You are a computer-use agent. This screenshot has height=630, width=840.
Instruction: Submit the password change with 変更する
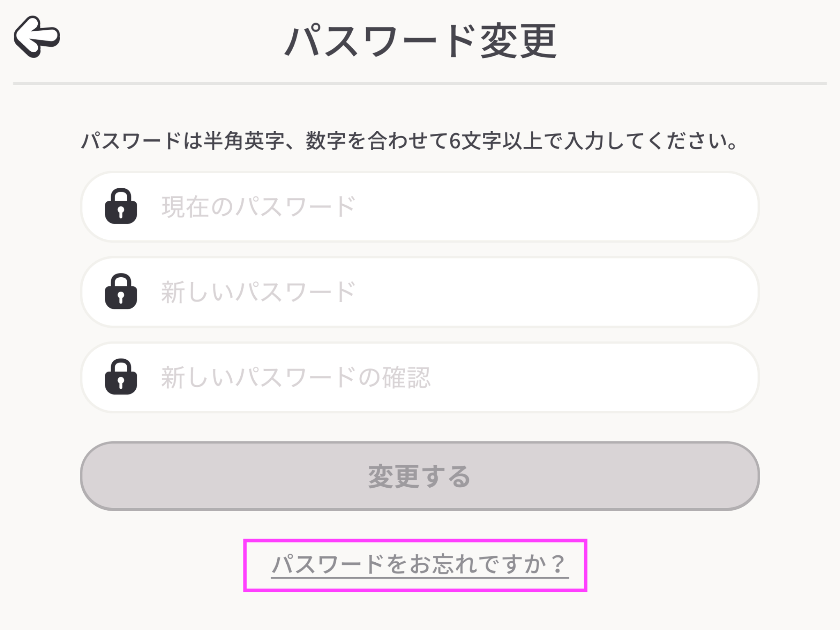click(x=420, y=476)
